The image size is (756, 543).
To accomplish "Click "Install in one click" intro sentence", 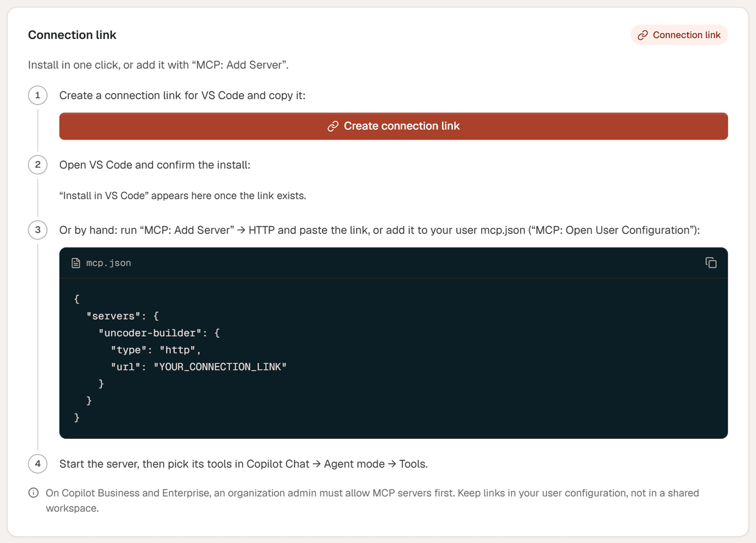I will tap(158, 65).
